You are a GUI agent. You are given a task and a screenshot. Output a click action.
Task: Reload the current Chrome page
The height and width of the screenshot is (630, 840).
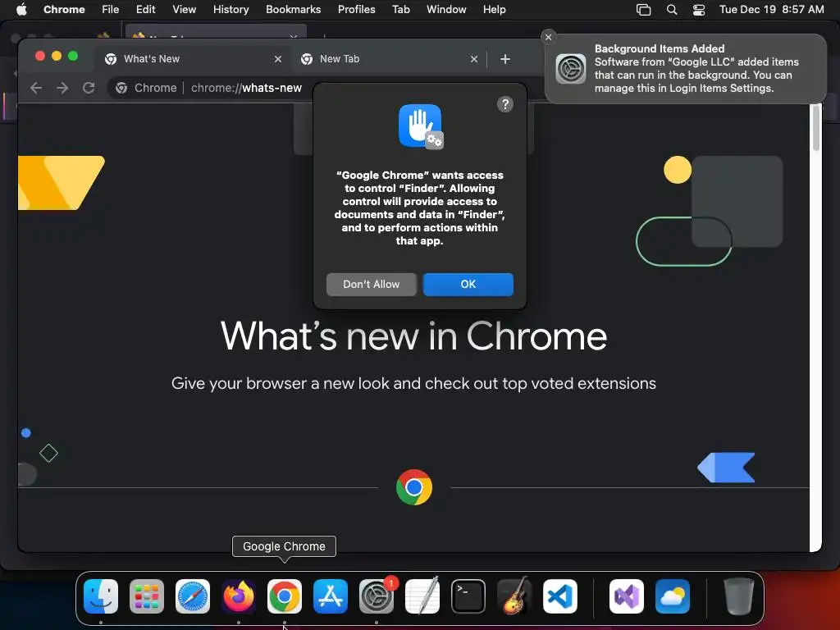(89, 88)
